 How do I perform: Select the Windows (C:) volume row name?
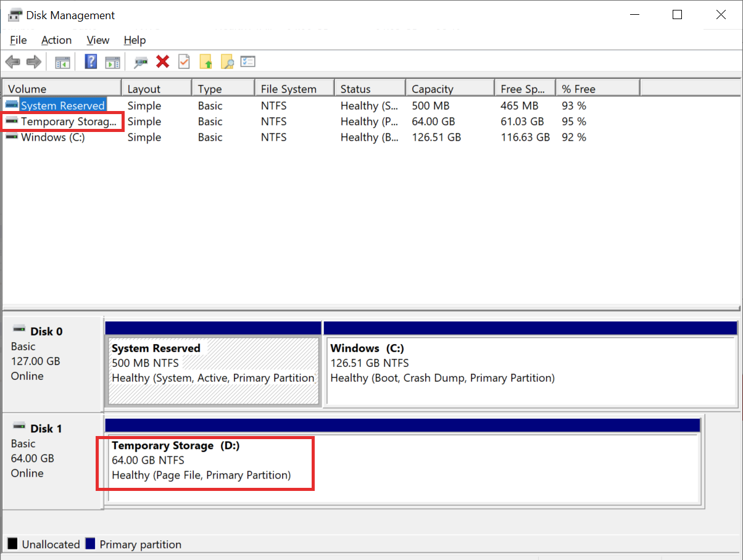click(53, 137)
